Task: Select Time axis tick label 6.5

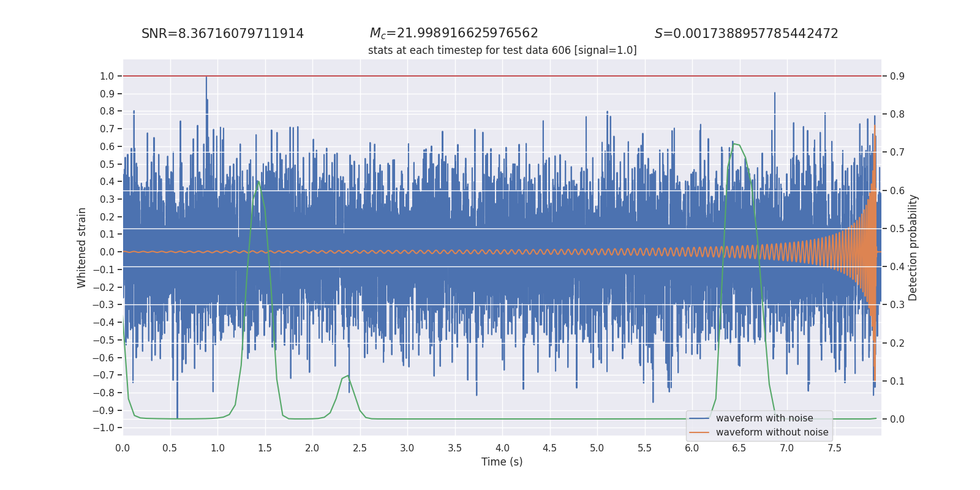Action: [x=739, y=448]
